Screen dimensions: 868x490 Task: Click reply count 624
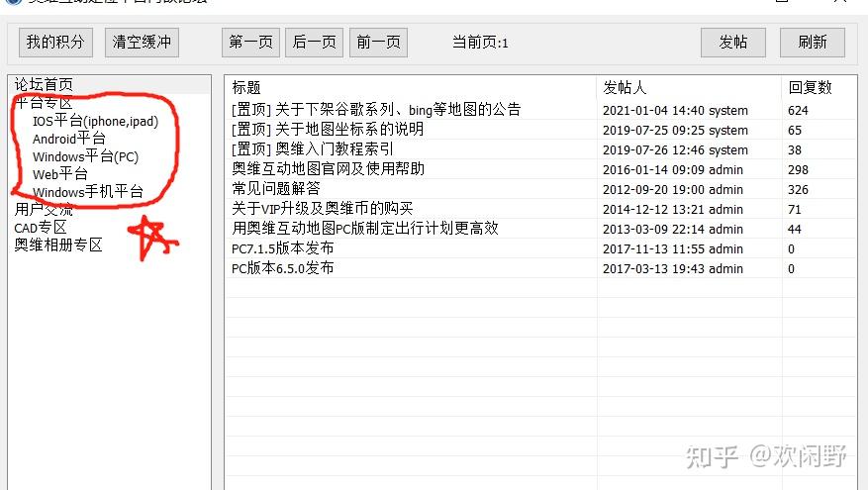(x=798, y=110)
